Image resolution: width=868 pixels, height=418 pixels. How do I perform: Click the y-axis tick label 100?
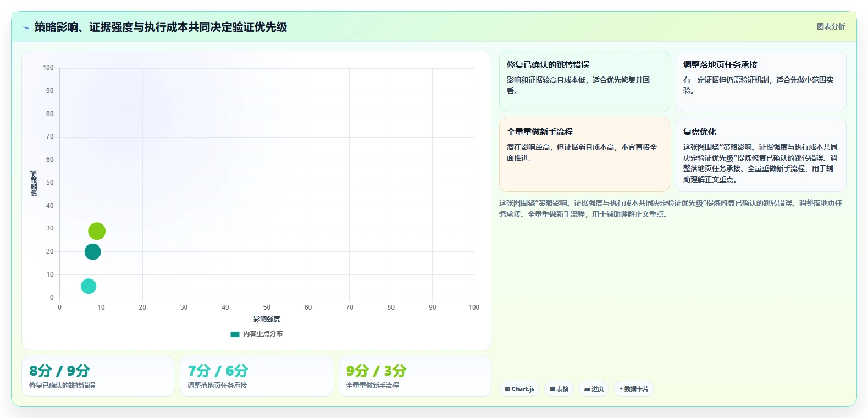pos(48,68)
